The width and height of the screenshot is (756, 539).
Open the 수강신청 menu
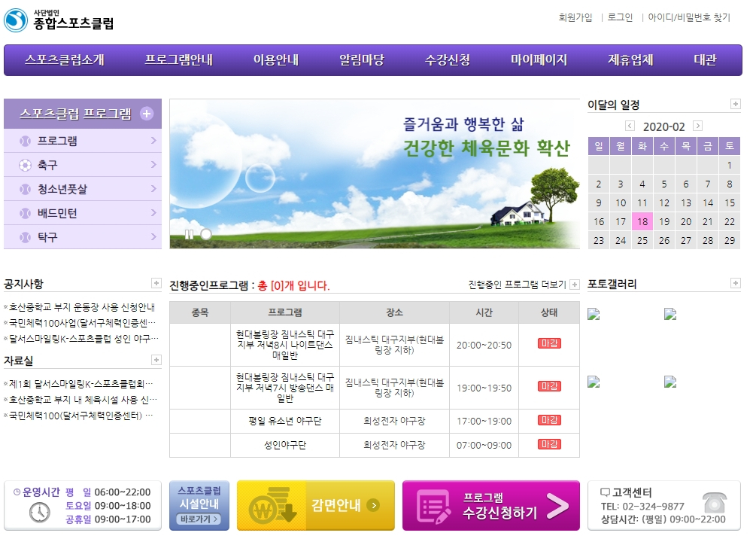click(447, 60)
